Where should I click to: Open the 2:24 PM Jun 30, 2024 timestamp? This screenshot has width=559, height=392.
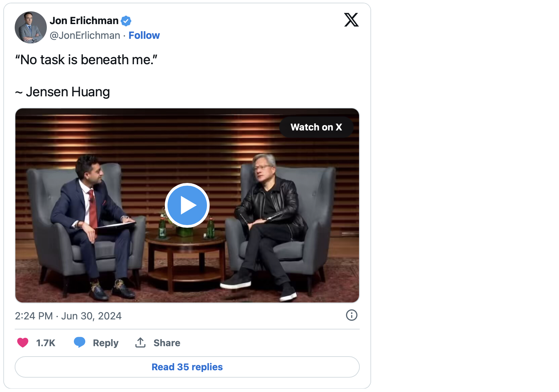pyautogui.click(x=68, y=316)
